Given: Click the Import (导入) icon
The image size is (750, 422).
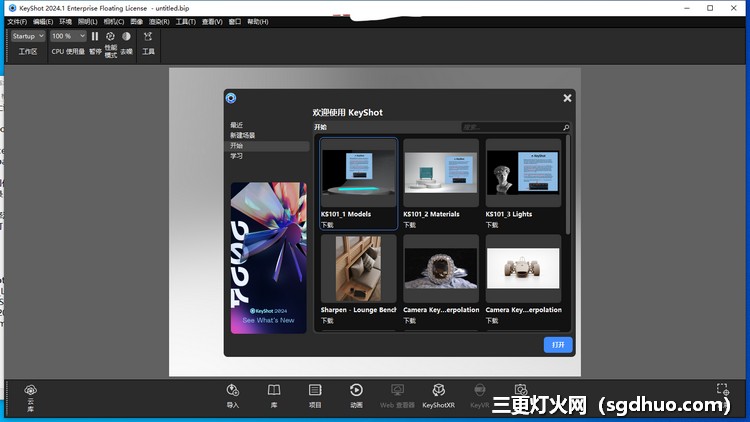Looking at the screenshot, I should click(x=232, y=390).
